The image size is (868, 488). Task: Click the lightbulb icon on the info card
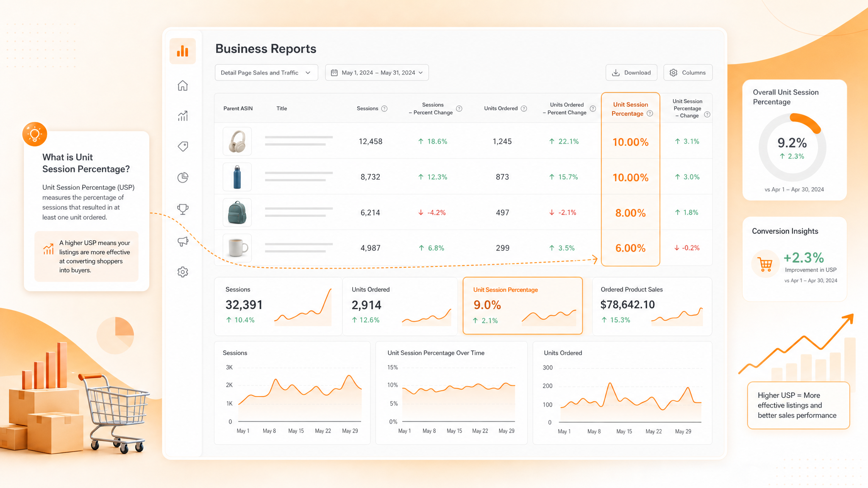click(35, 134)
